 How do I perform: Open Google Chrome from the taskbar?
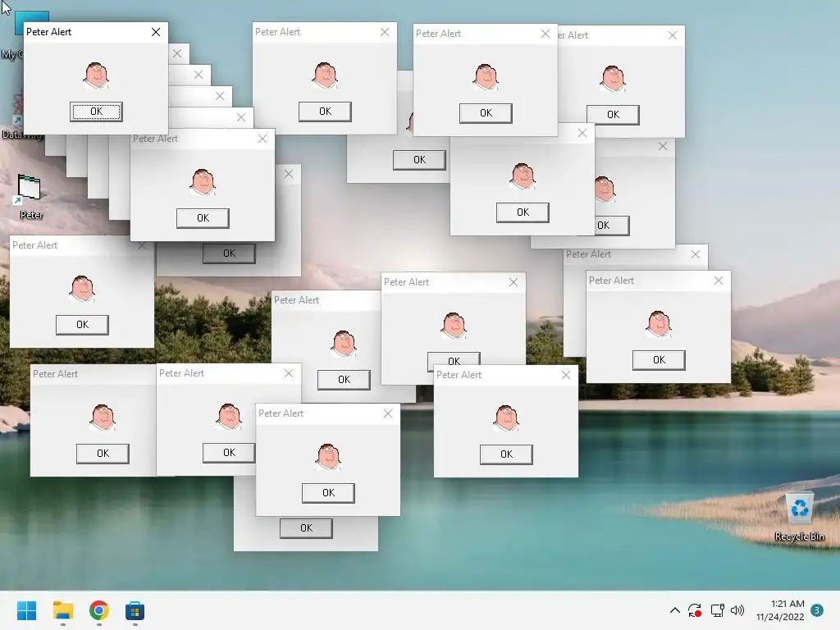(x=99, y=610)
